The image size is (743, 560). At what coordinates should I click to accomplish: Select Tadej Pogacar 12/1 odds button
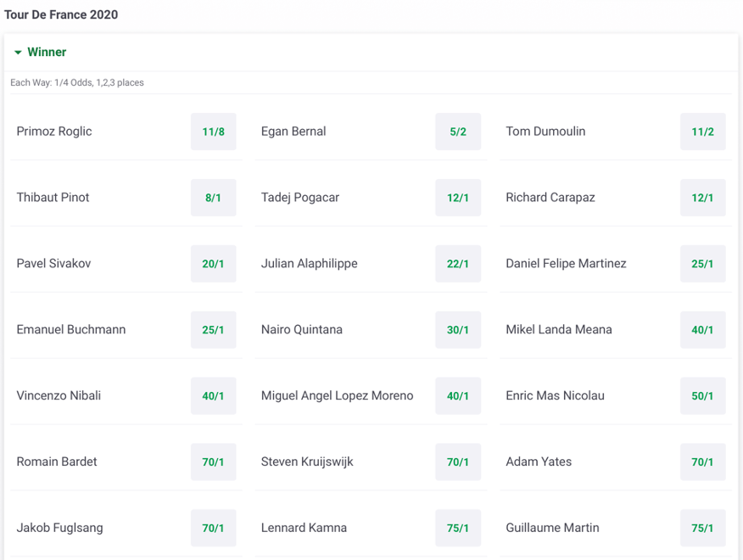tap(458, 198)
